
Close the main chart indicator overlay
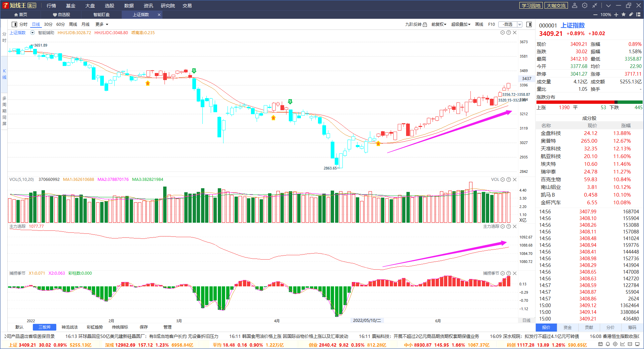point(515,32)
